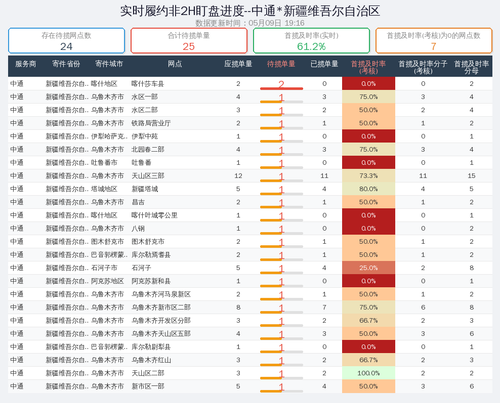Select the 昌吉 network cell
The width and height of the screenshot is (500, 403).
tap(138, 202)
